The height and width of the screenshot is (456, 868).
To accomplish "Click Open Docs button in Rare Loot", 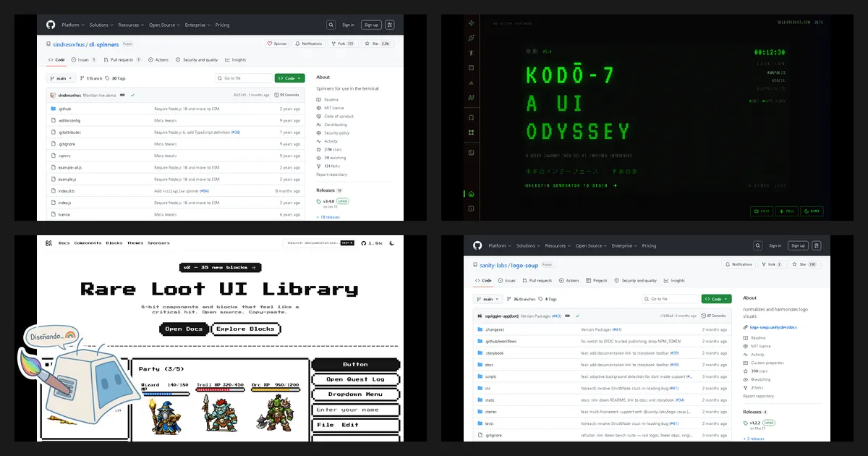I will click(184, 329).
